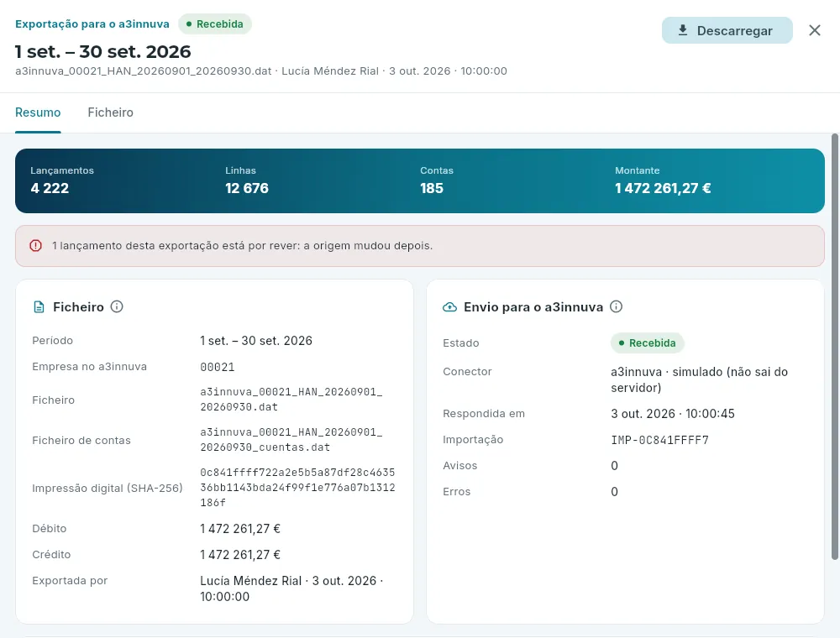Click the header subtitle with the .dat filename
840x638 pixels.
261,71
